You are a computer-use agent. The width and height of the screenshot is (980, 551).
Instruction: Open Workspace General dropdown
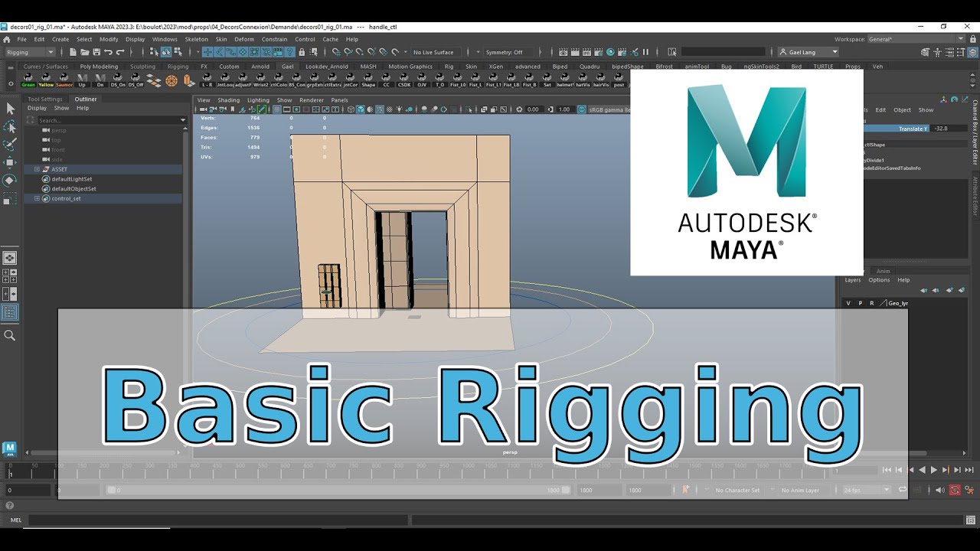point(916,39)
